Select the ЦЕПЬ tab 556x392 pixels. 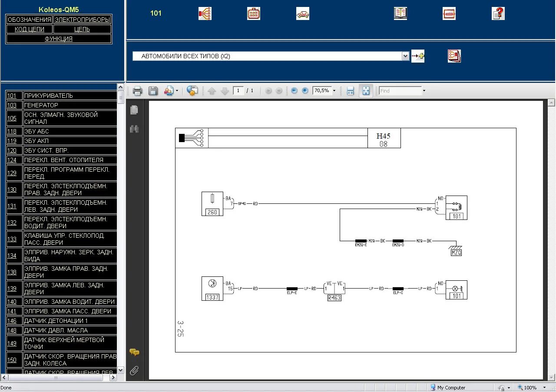[83, 29]
